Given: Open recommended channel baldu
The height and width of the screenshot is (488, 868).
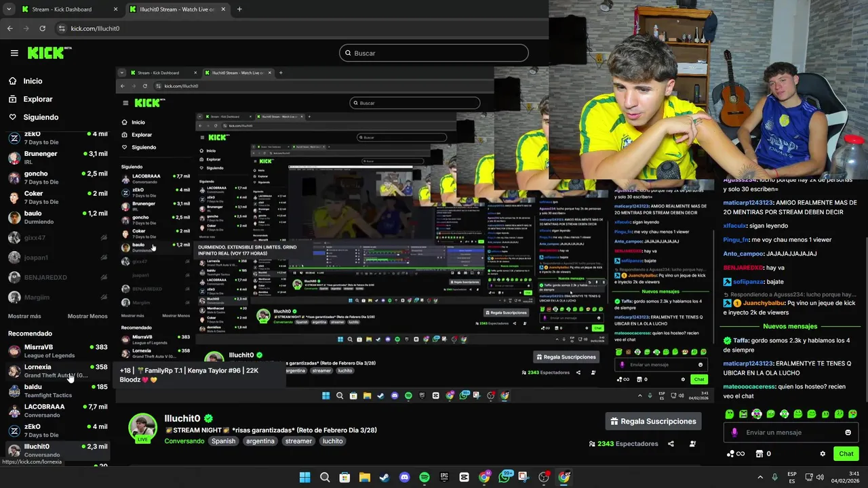Looking at the screenshot, I should pos(57,390).
